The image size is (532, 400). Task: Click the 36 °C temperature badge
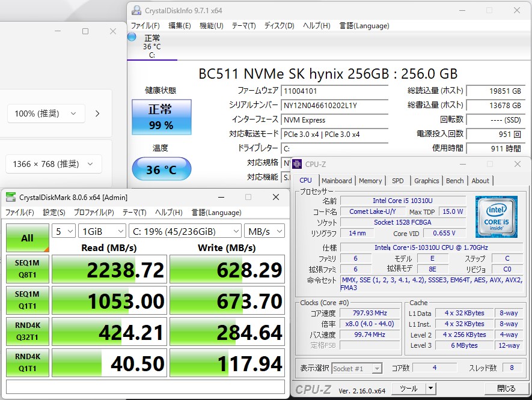coord(161,170)
